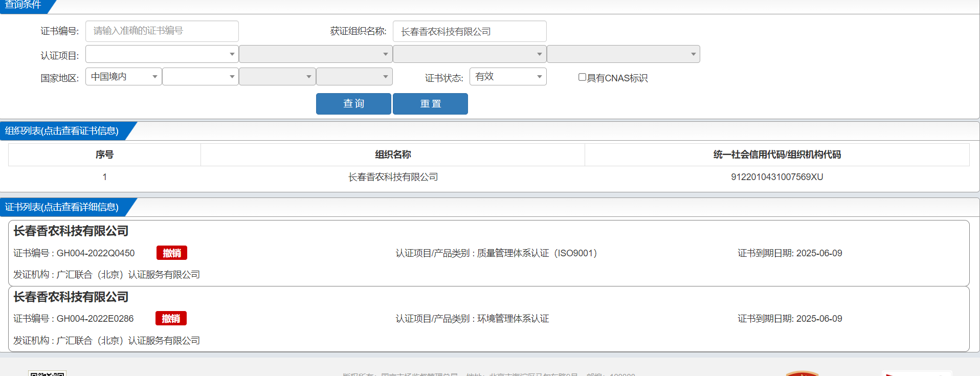Click the 统一社会信用代码/组织机构代码 column header
Screen dimensions: 980x376
[777, 154]
